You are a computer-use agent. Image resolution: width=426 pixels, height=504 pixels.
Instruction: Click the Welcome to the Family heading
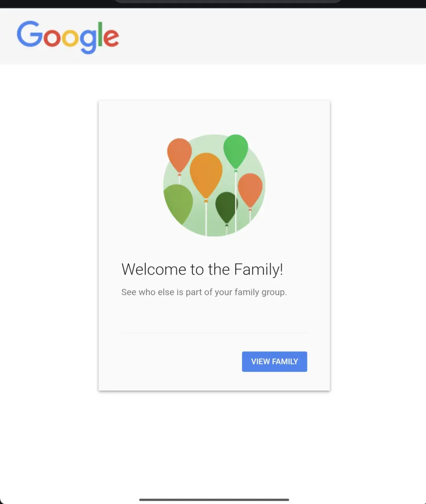pos(202,269)
